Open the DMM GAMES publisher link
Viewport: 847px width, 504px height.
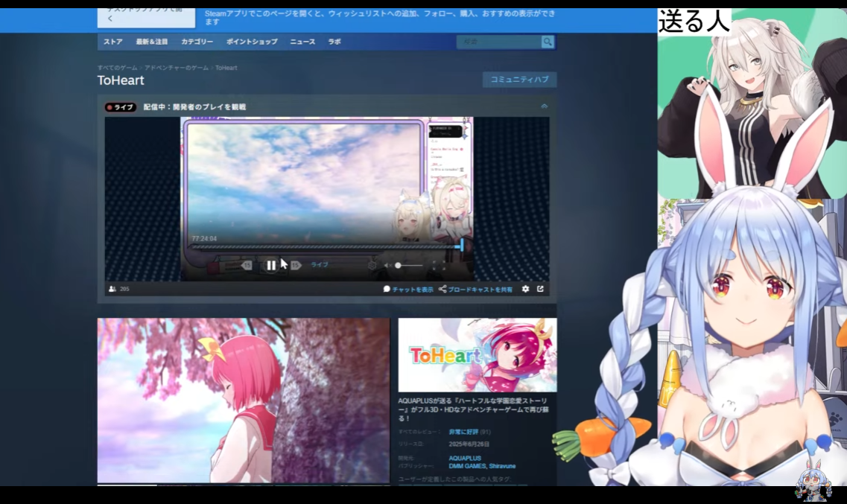(467, 466)
